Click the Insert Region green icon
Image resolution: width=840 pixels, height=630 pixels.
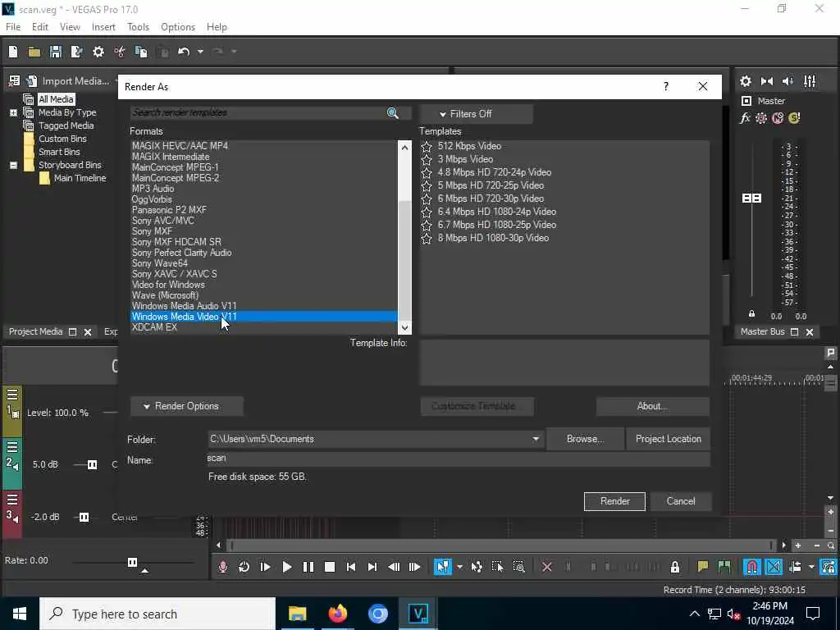coord(724,567)
